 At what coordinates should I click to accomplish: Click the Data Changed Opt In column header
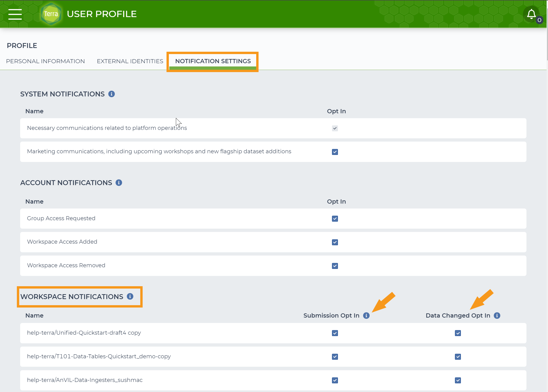[458, 315]
